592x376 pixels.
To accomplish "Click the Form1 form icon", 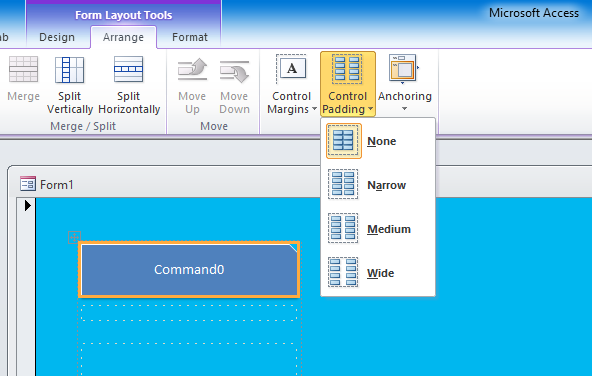I will click(28, 184).
